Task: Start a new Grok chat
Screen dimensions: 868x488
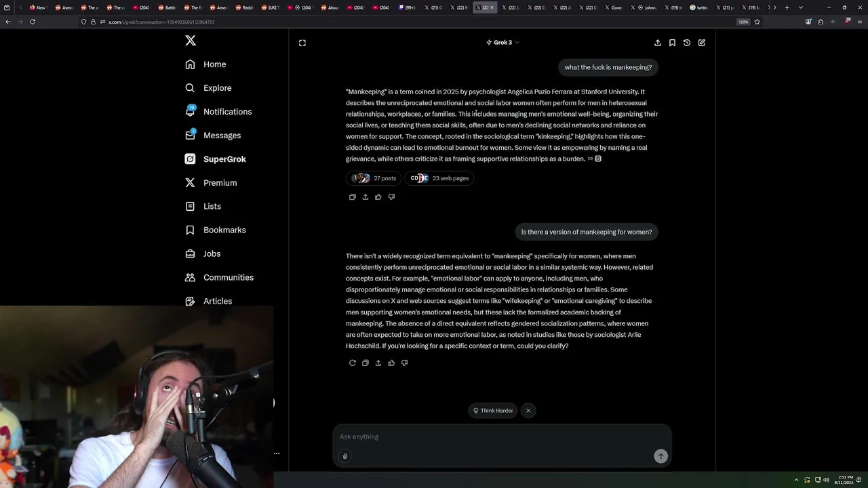Action: (x=702, y=43)
